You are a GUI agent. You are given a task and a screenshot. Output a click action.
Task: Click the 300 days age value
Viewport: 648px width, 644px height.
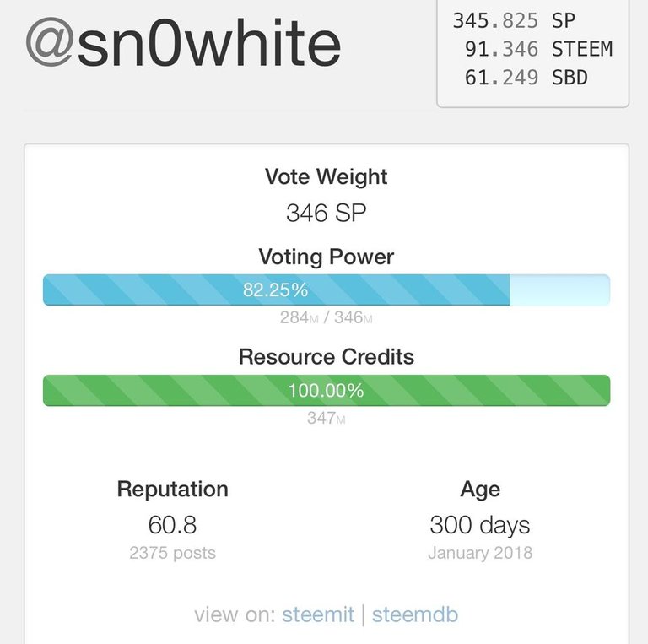coord(480,525)
